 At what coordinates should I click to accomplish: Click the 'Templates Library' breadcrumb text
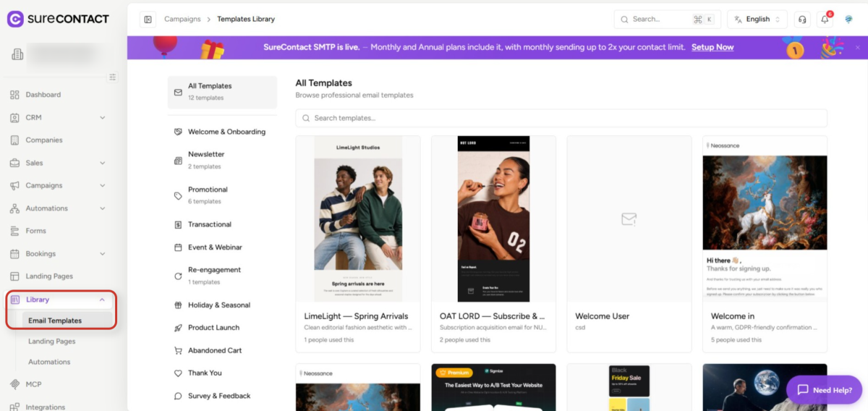coord(246,20)
